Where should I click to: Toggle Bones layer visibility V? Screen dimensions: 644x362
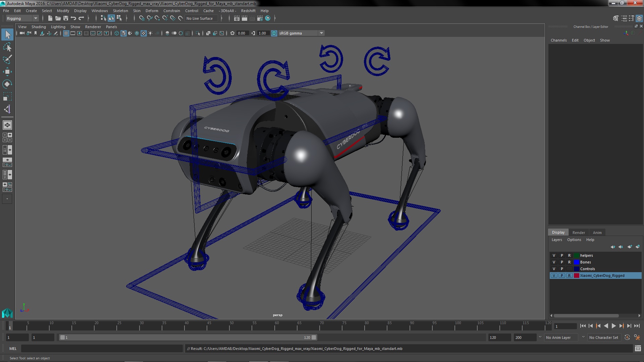point(554,262)
